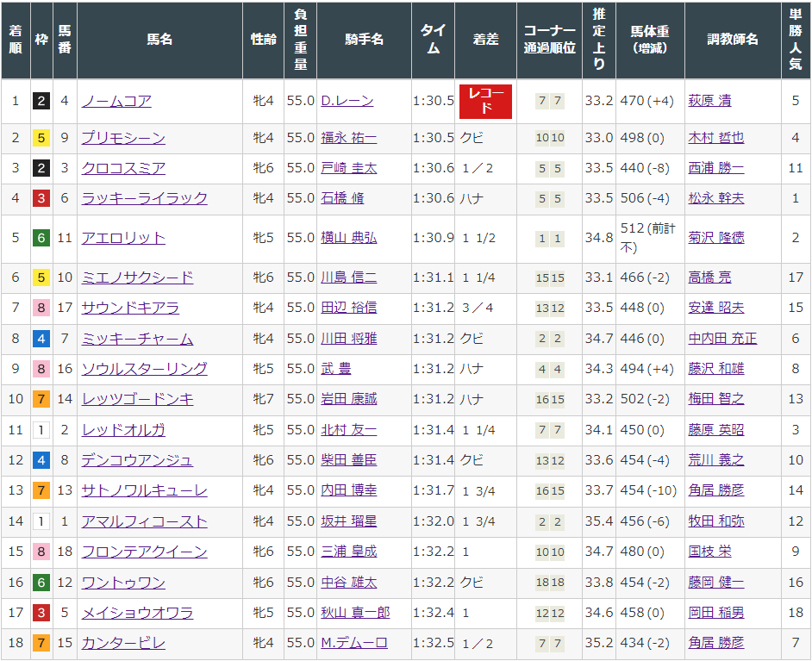Open jockey link 戸崎 圭太
The image size is (812, 661).
[x=348, y=168]
